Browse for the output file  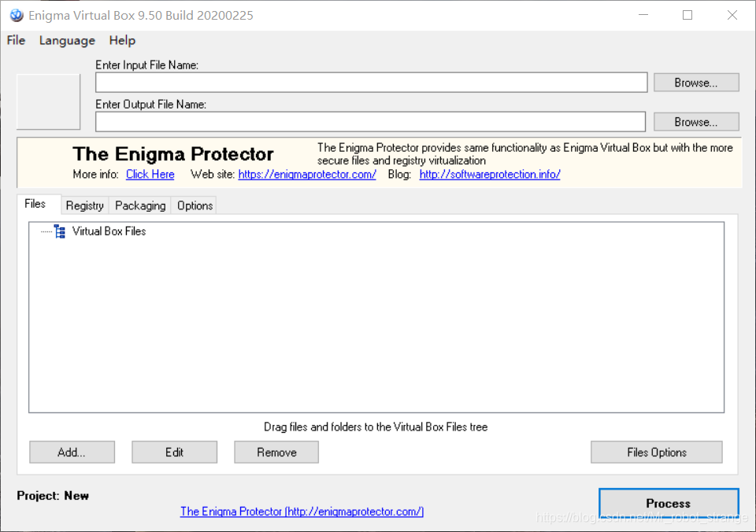point(696,122)
